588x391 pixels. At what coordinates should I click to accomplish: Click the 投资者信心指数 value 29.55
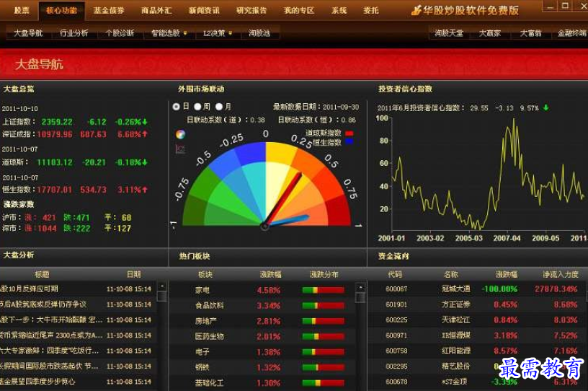479,108
